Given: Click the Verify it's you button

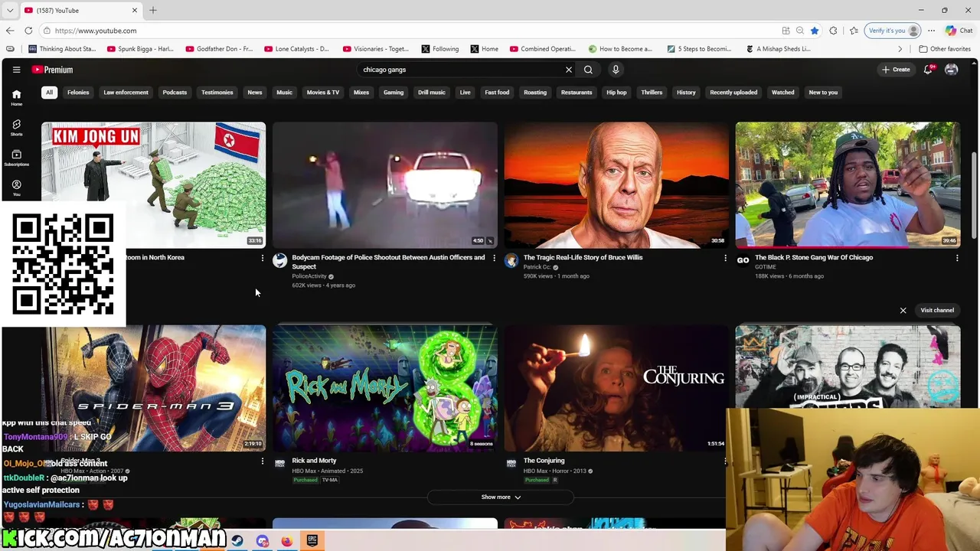Looking at the screenshot, I should [892, 31].
